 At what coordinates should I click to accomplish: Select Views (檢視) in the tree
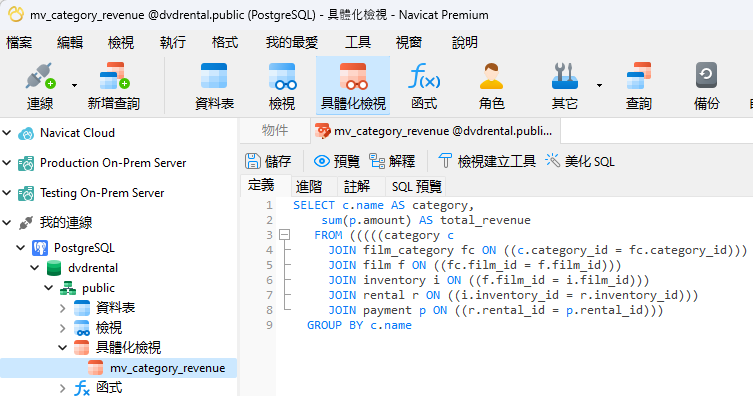pyautogui.click(x=109, y=328)
